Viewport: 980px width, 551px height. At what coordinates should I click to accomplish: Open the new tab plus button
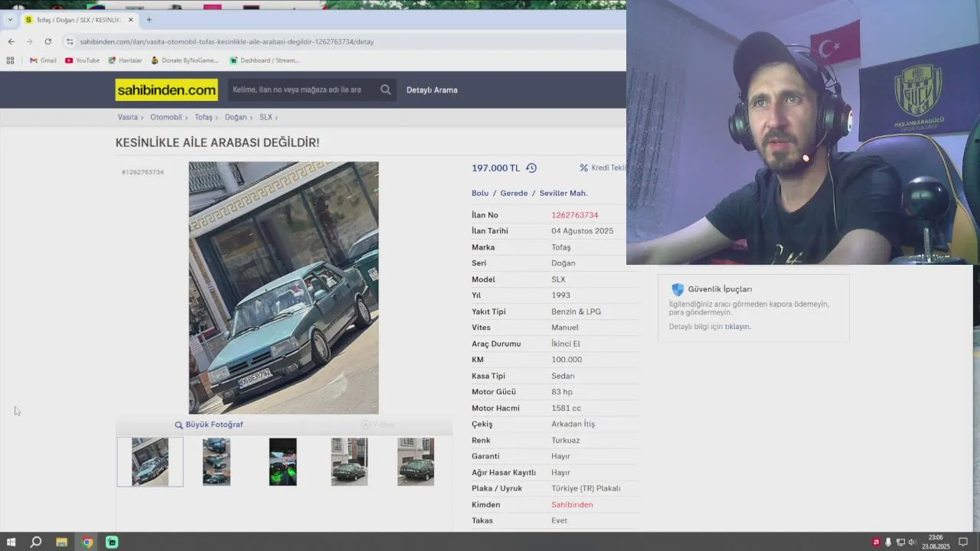pos(149,20)
